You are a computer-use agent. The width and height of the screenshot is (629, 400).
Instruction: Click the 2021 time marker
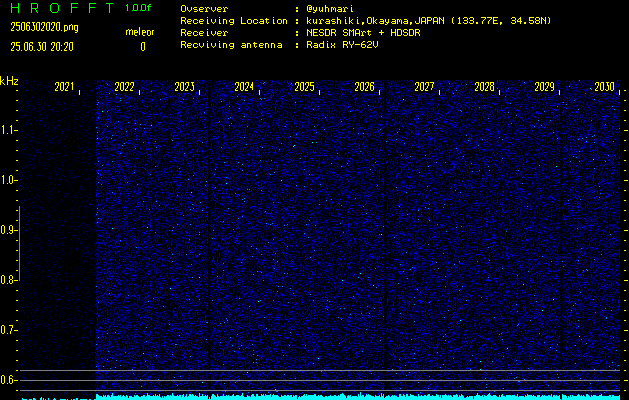point(64,87)
